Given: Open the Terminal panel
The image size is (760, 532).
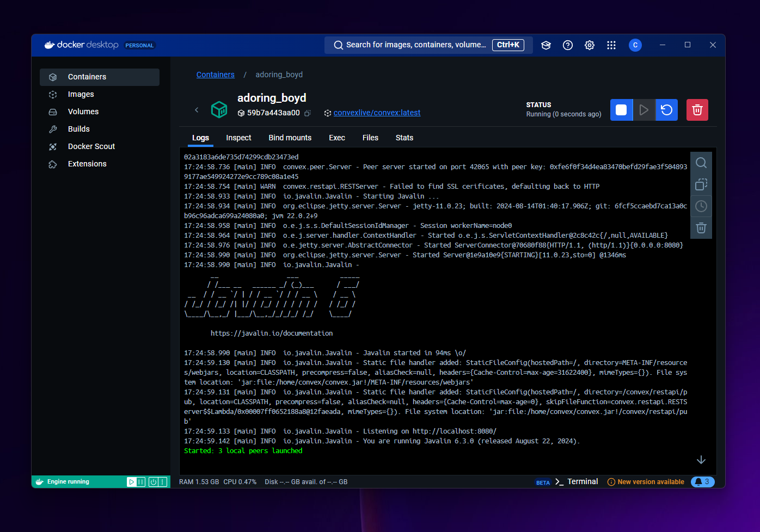Looking at the screenshot, I should [x=577, y=481].
